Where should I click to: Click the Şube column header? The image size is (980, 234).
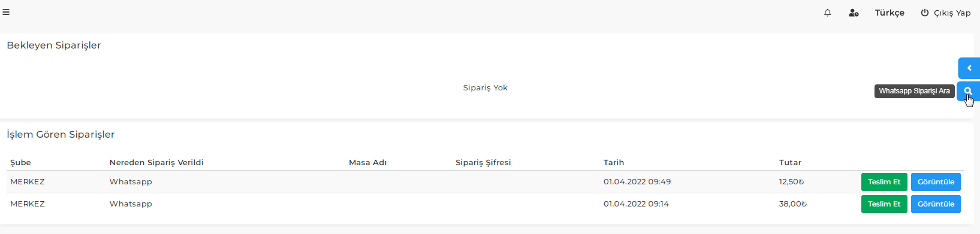pyautogui.click(x=20, y=162)
